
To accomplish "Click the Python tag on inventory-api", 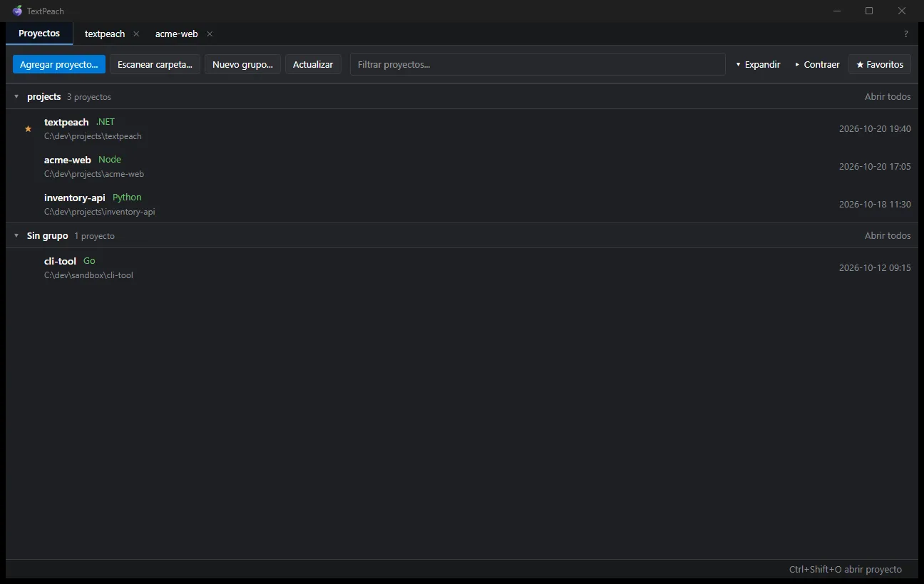I will pyautogui.click(x=127, y=198).
